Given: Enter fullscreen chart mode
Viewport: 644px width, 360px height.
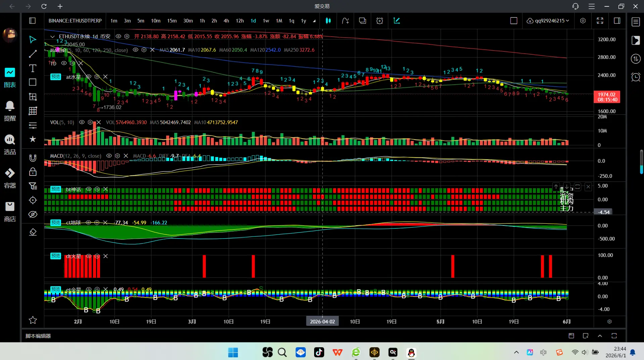Looking at the screenshot, I should [x=600, y=21].
